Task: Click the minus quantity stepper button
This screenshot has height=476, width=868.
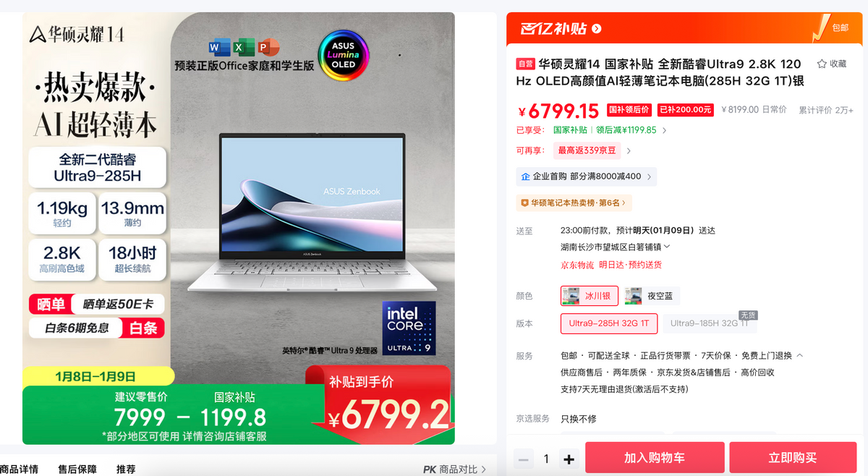Action: 524,459
